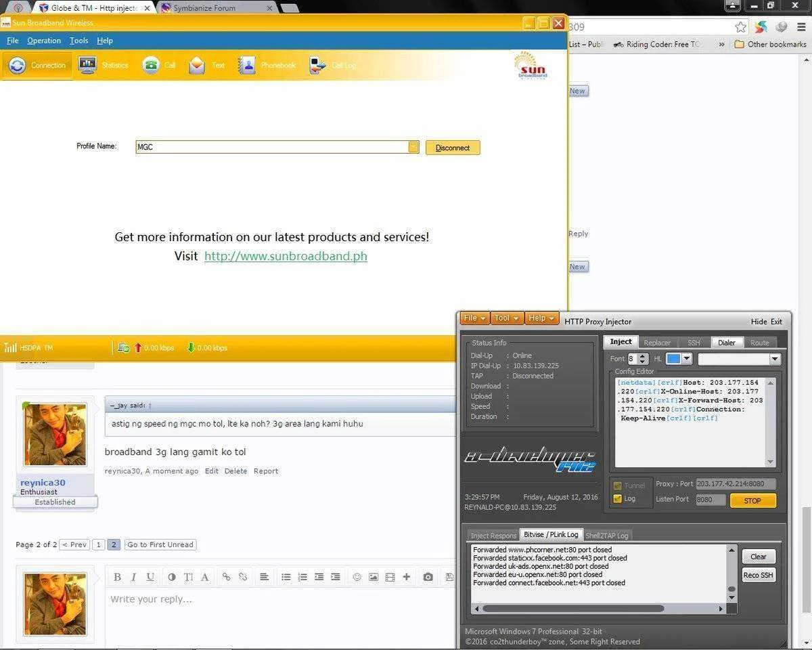Apply underline in forum reply editor
This screenshot has width=812, height=650.
click(150, 577)
